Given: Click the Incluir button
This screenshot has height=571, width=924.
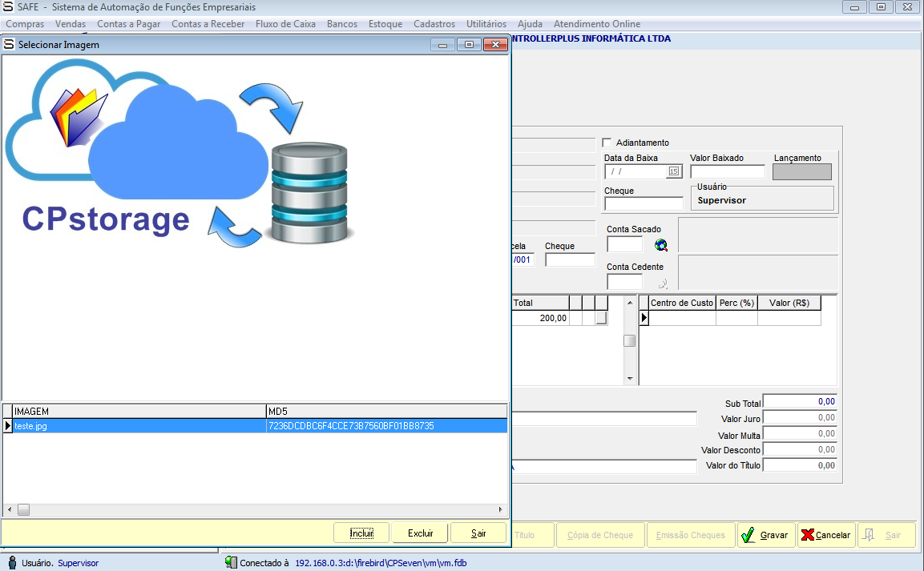Looking at the screenshot, I should point(361,533).
